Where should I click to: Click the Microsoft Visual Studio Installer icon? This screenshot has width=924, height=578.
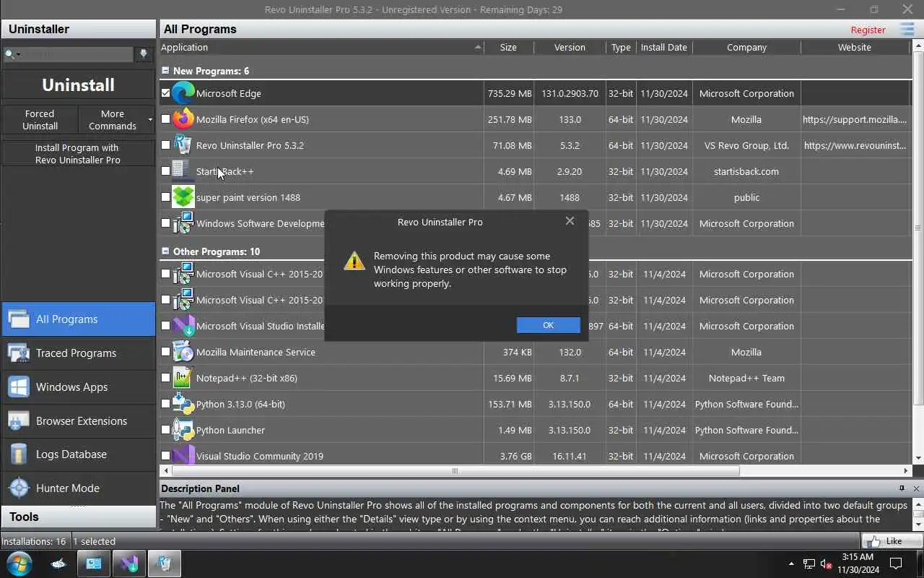pyautogui.click(x=183, y=326)
